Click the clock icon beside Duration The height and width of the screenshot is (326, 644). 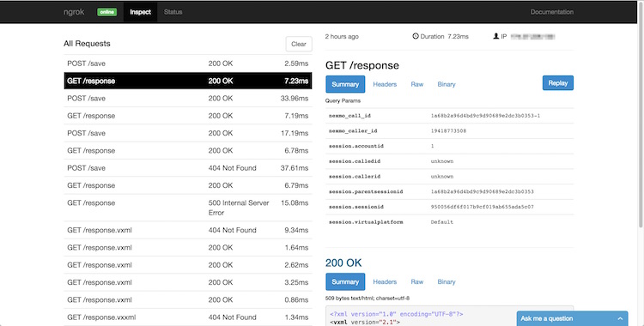click(x=416, y=36)
